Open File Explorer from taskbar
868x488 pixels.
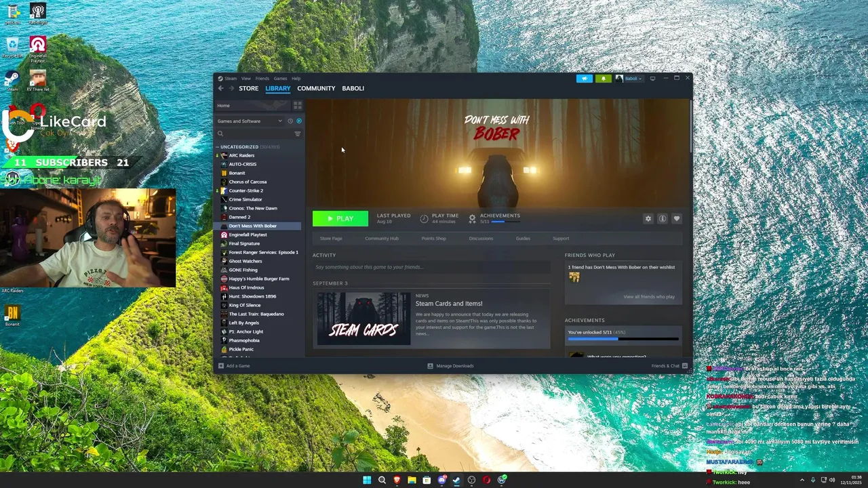[x=412, y=480]
